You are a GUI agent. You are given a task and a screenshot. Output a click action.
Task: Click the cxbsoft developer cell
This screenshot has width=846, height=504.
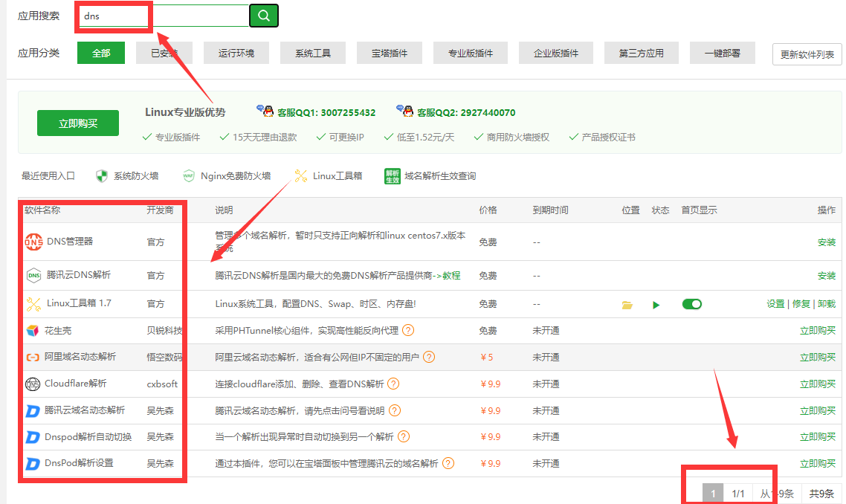point(162,384)
